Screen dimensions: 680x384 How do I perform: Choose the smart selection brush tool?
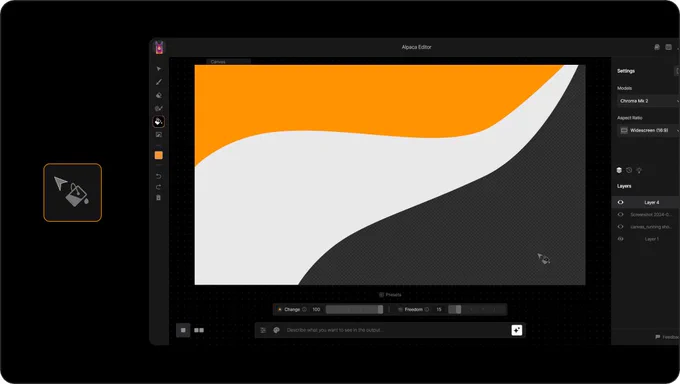[159, 108]
